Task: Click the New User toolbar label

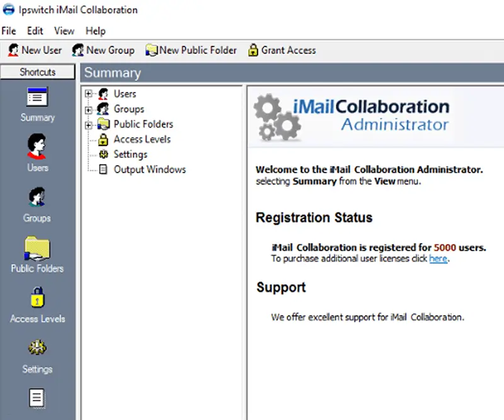Action: tap(42, 50)
